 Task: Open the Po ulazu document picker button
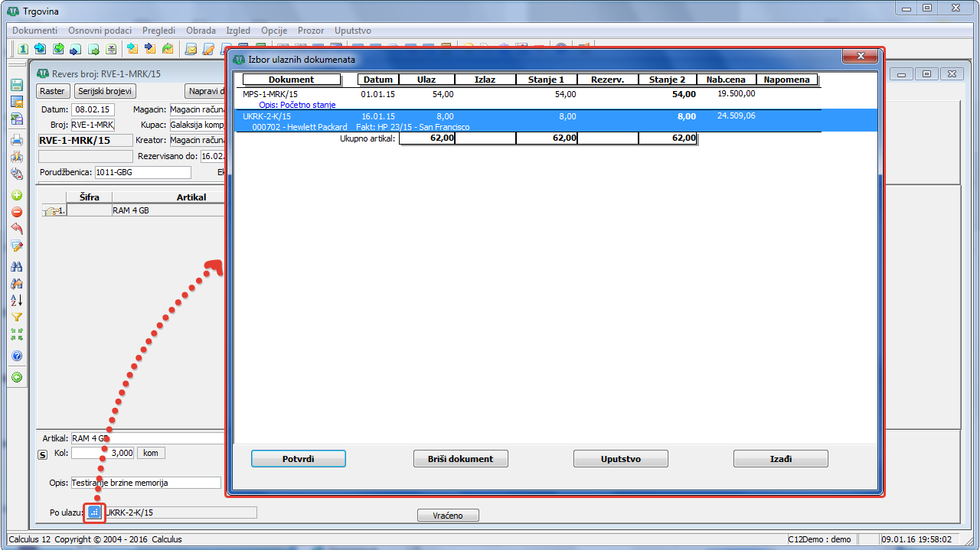tap(94, 513)
